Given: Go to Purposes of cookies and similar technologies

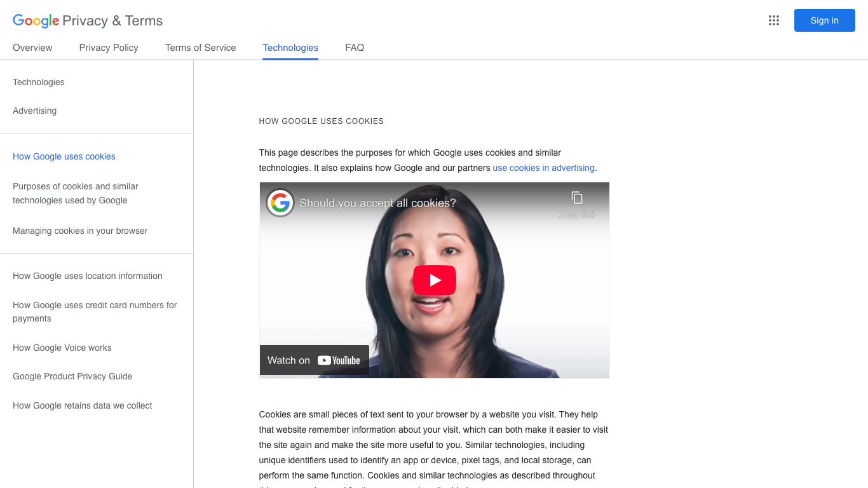Looking at the screenshot, I should [x=76, y=193].
